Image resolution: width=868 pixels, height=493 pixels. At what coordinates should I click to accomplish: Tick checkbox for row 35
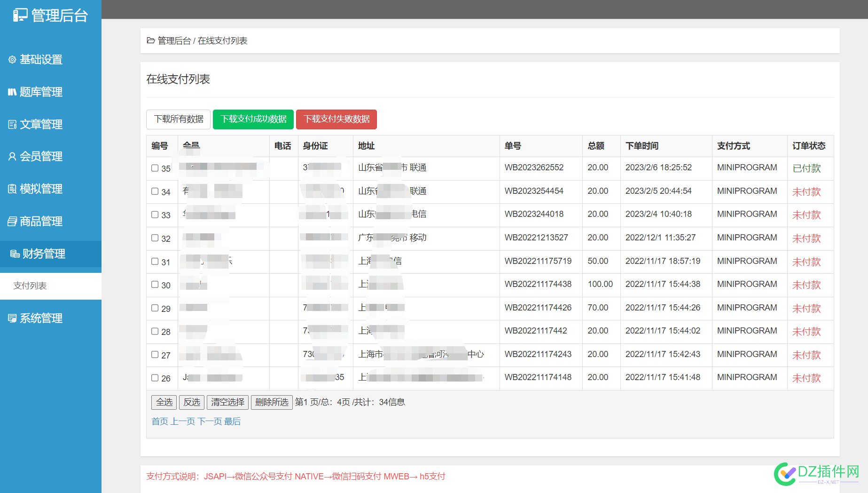(155, 168)
